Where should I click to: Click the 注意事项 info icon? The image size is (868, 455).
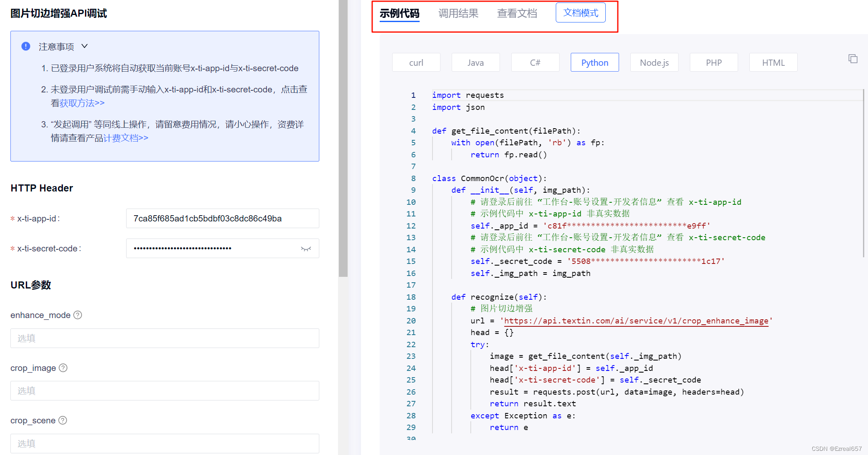tap(25, 46)
